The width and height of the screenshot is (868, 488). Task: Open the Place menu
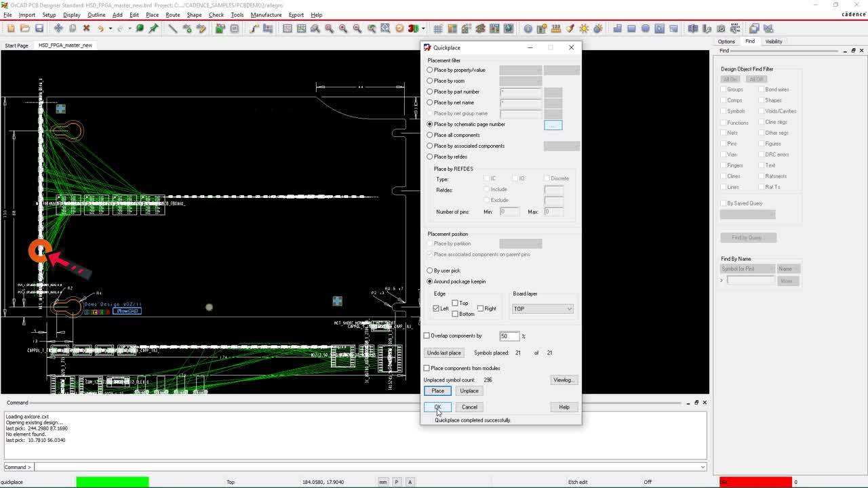point(152,15)
